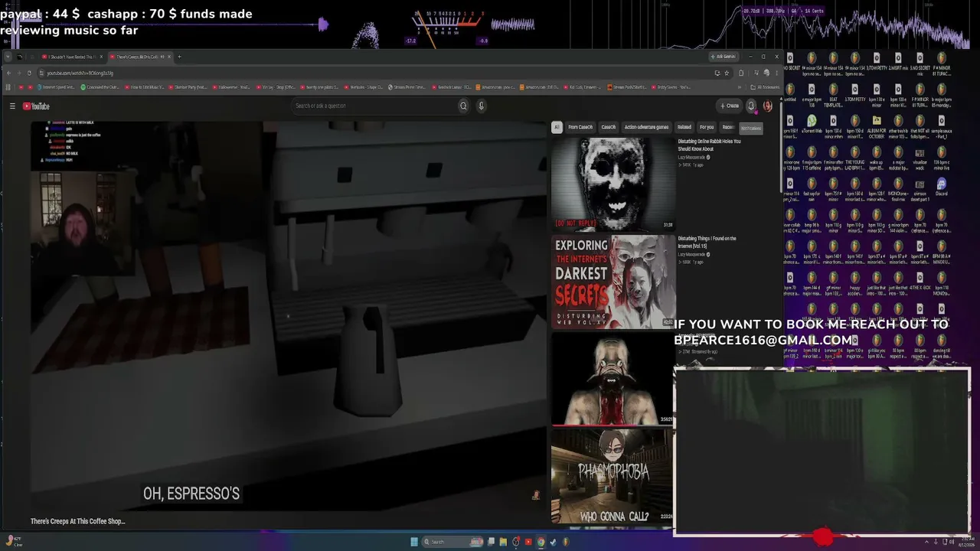
Task: Start voice search with the microphone icon
Action: [482, 106]
